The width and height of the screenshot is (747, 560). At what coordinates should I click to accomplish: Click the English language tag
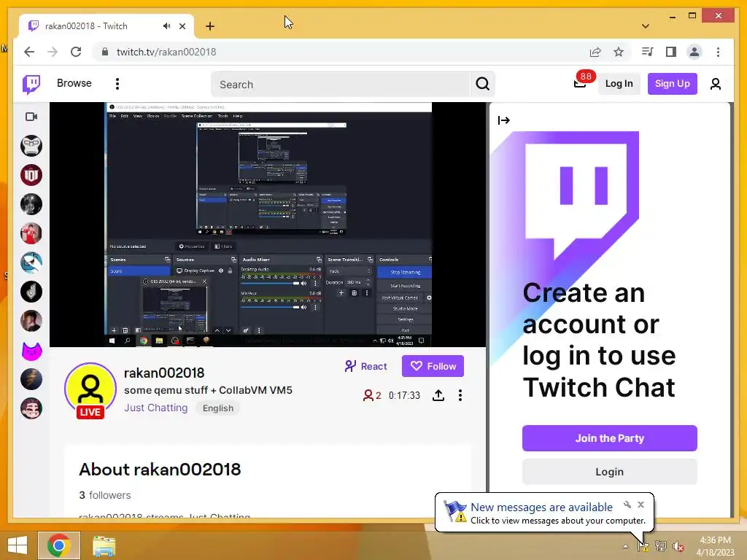218,408
